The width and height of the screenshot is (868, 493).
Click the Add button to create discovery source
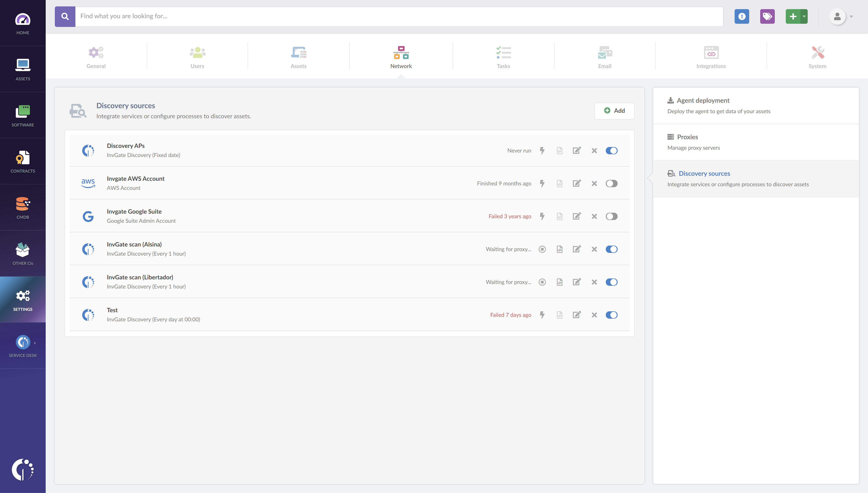pyautogui.click(x=615, y=111)
